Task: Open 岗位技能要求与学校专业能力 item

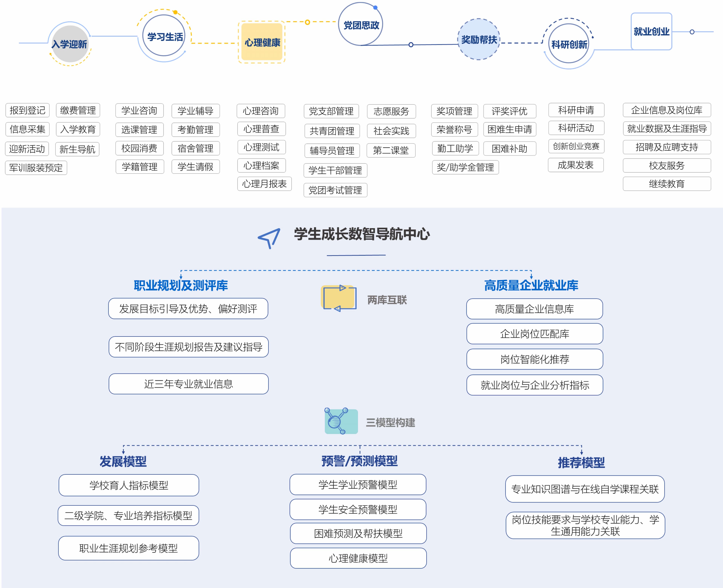Action: point(585,525)
